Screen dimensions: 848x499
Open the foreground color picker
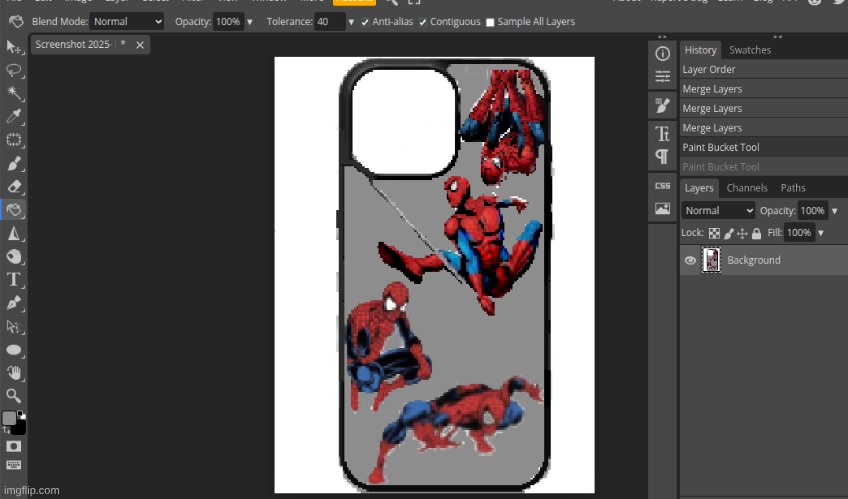[9, 418]
